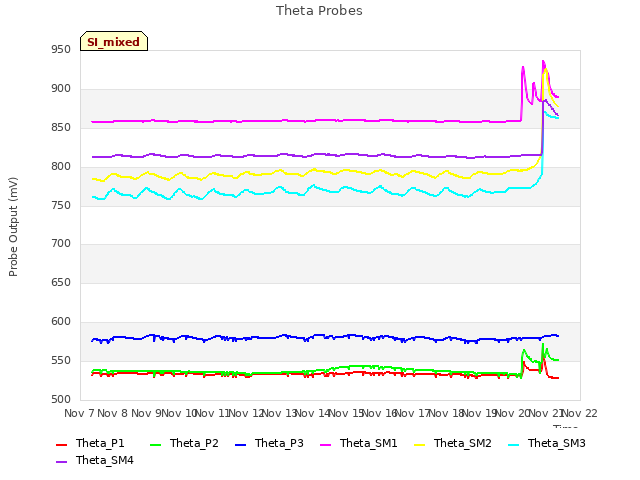Click the 900 y-axis tick label
Viewport: 640px width, 480px height.
(61, 89)
